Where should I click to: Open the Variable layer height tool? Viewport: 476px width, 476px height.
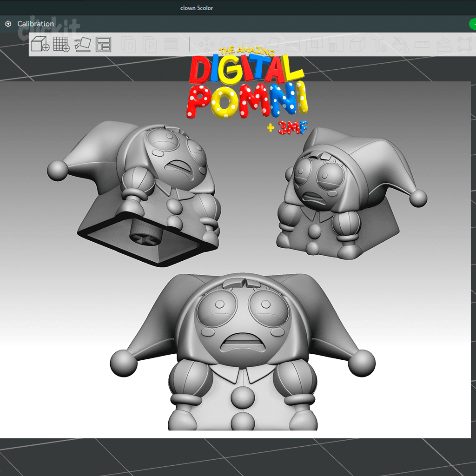click(171, 45)
